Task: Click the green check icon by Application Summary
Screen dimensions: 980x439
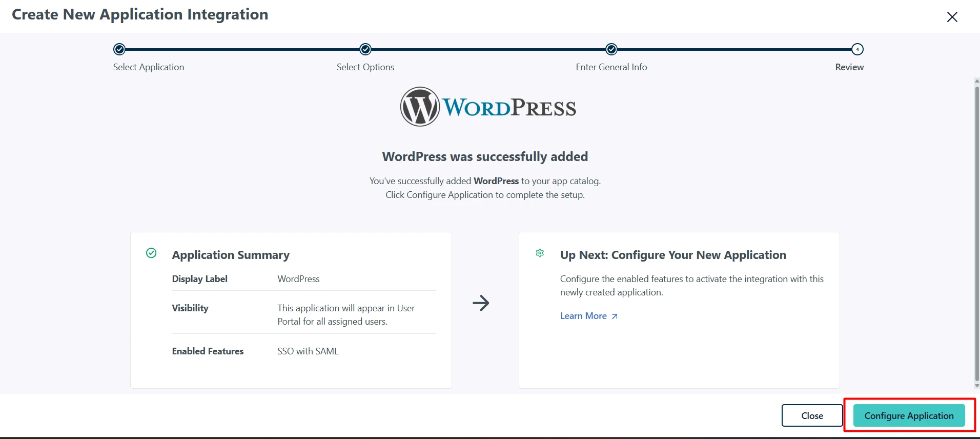Action: (151, 253)
